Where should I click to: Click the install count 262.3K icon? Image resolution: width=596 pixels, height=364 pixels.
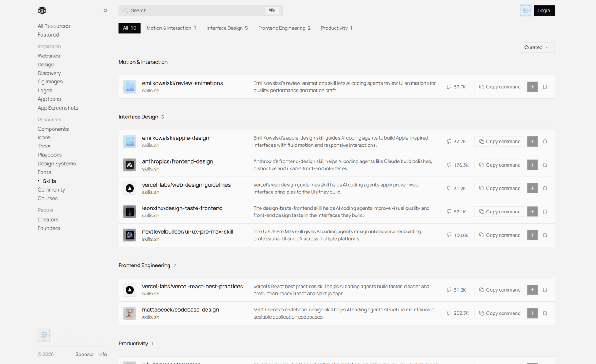pyautogui.click(x=449, y=313)
